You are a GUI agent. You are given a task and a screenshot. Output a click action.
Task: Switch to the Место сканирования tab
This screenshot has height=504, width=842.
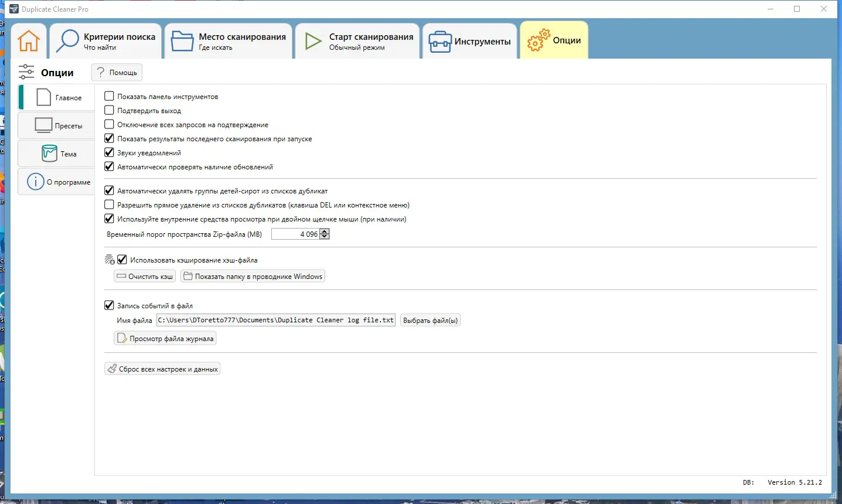(229, 41)
